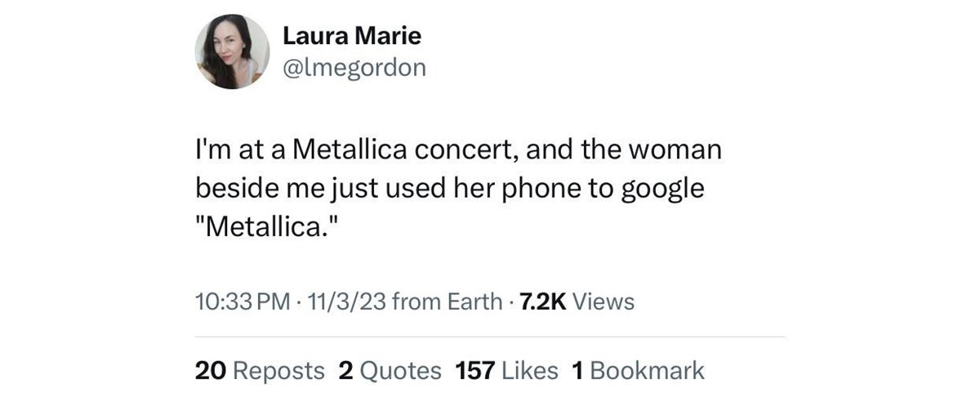Viewport: 980px width, 402px height.
Task: Click the word 'beside' in the tweet
Action: coord(233,189)
